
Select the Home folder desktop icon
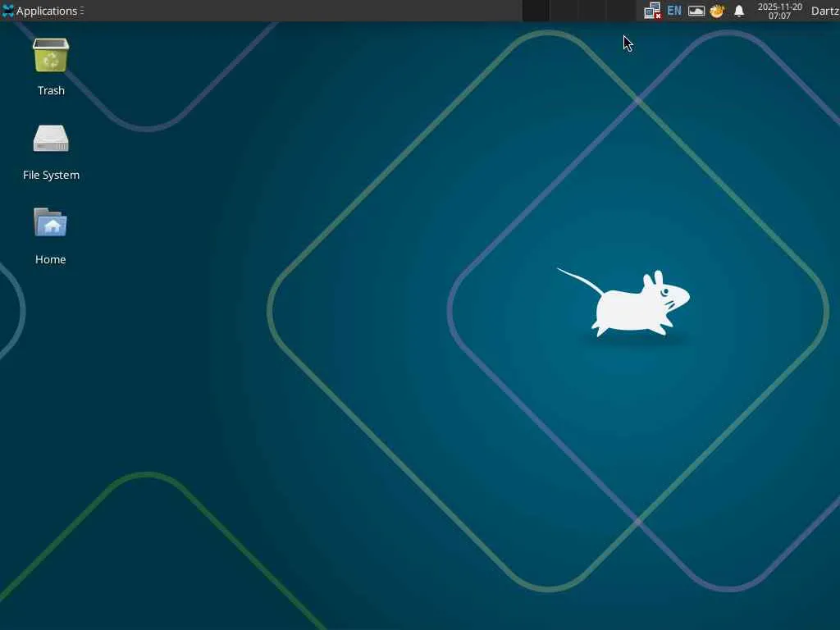(x=50, y=222)
